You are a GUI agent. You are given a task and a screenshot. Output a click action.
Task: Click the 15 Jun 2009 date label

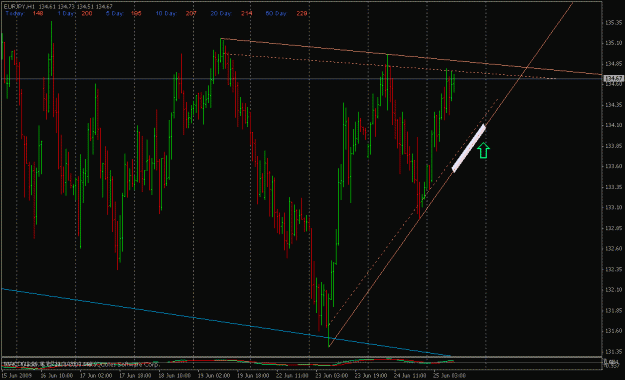17,376
